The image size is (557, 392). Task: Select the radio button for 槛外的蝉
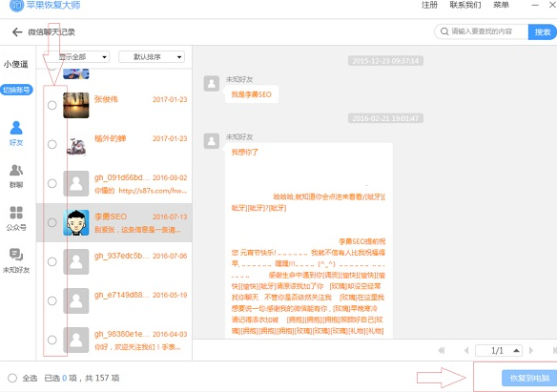click(52, 144)
